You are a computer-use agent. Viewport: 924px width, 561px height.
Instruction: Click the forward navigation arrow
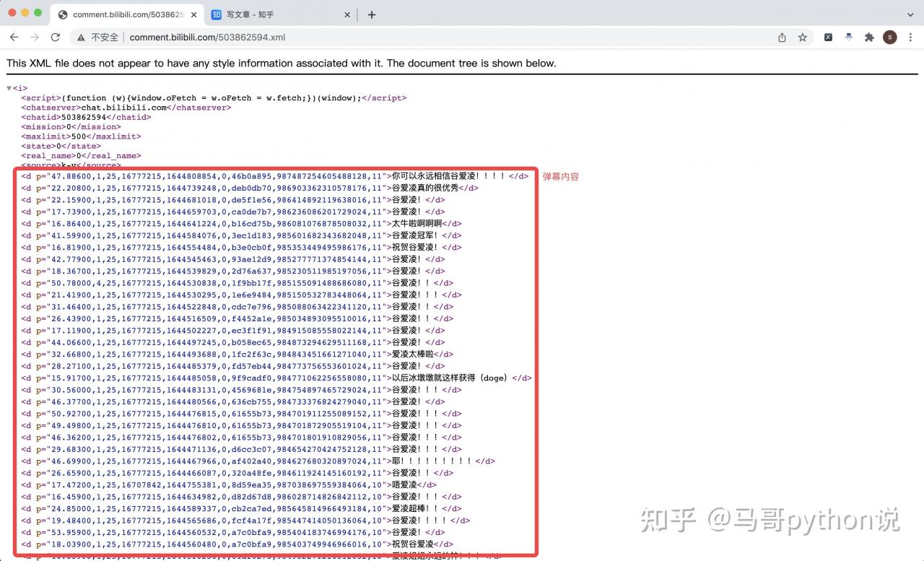[x=35, y=38]
